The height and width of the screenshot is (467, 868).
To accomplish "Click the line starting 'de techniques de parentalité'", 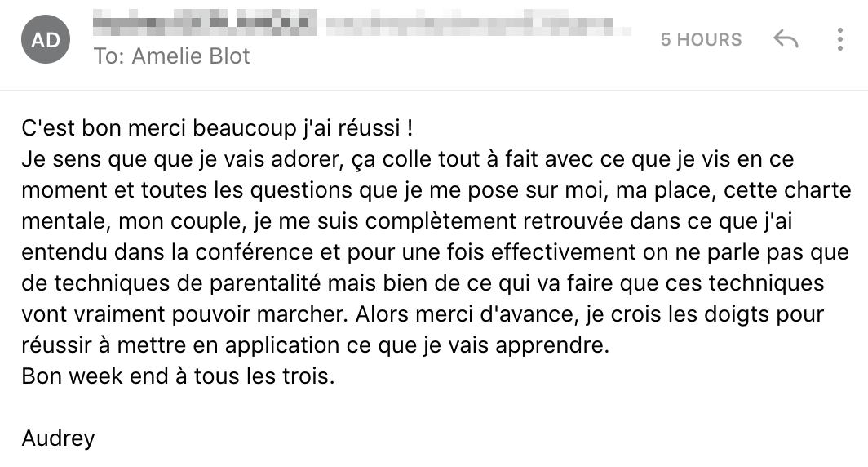I will coord(423,283).
